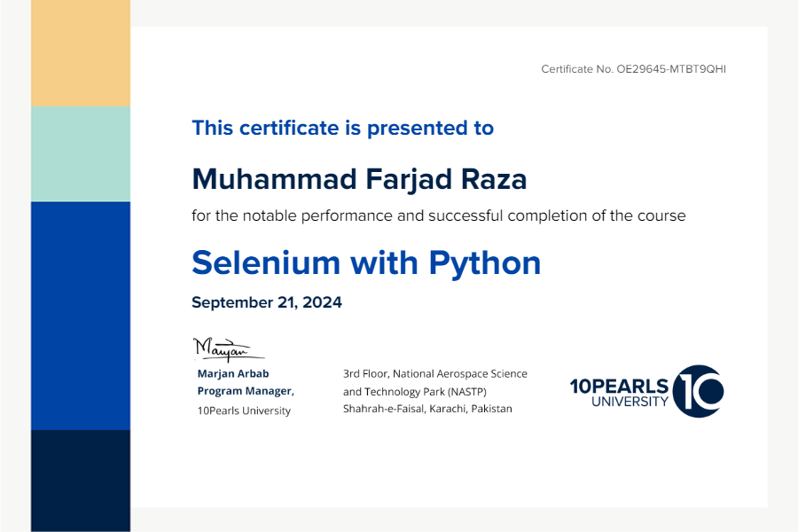This screenshot has width=798, height=532.
Task: Click the "3rd Floor, National Aerospace Science" address line
Action: (434, 374)
